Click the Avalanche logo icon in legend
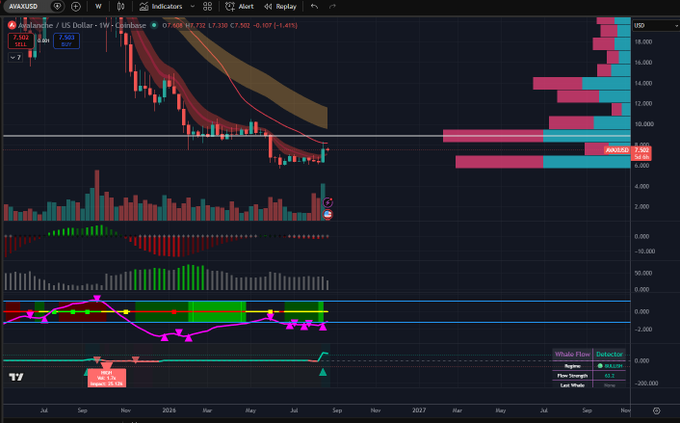Viewport: 680px width, 423px height. 12,25
